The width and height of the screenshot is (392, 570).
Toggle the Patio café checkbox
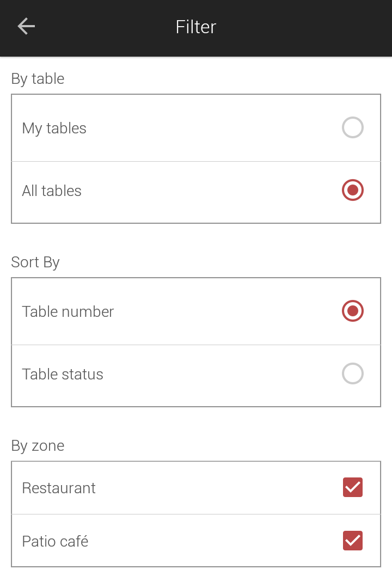pos(353,541)
